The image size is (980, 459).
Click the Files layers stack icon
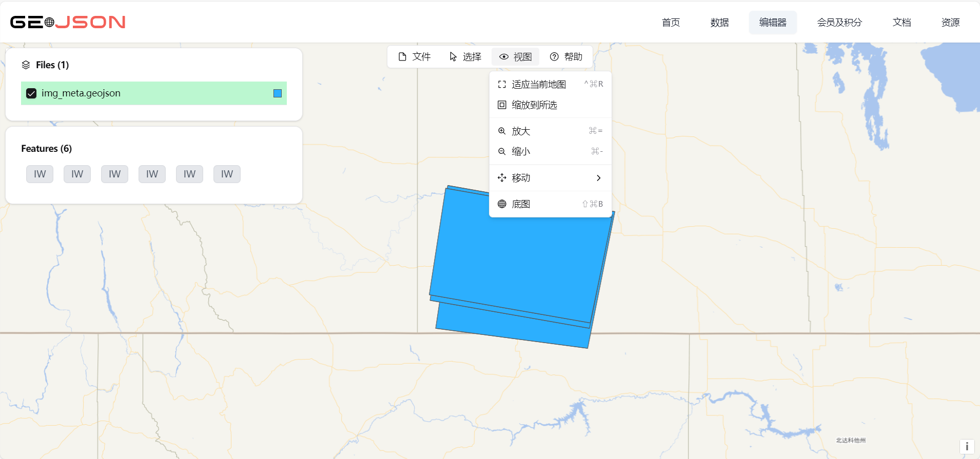tap(26, 65)
